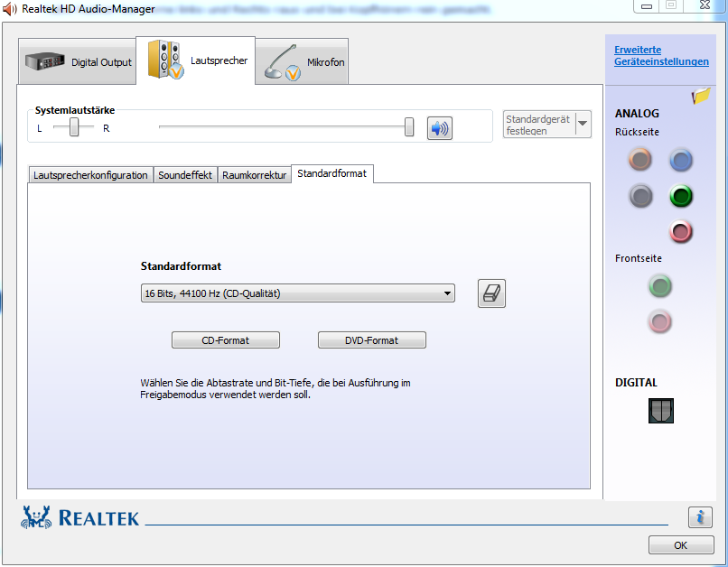The image size is (728, 567).
Task: Click the title bar speaker icon
Action: pyautogui.click(x=10, y=9)
